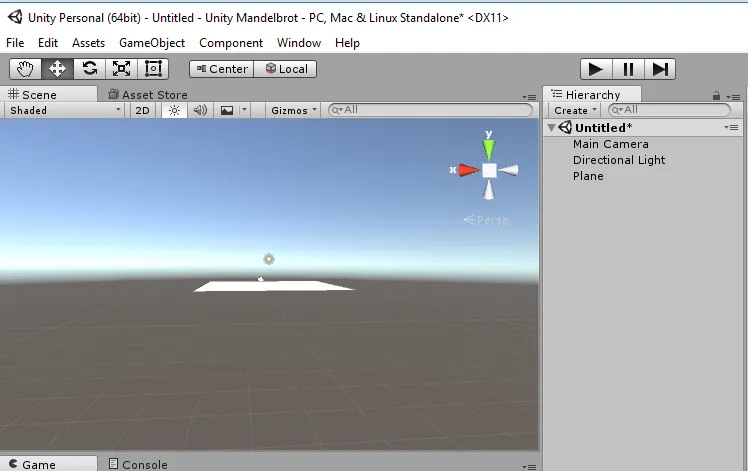Toggle handle rotation Local button
Viewport: 748px width, 471px height.
click(285, 69)
